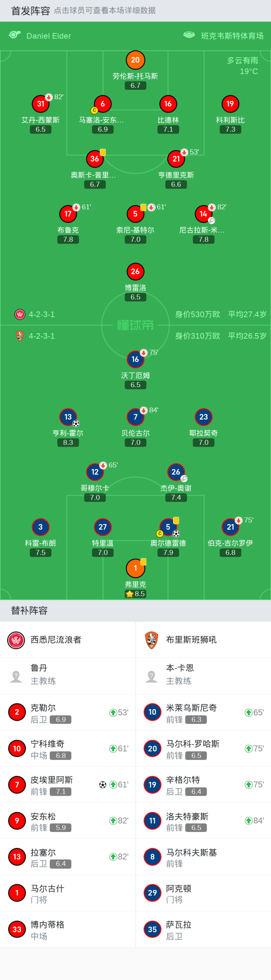
Task: Open substitute 克勒尔 row
Action: tap(68, 712)
